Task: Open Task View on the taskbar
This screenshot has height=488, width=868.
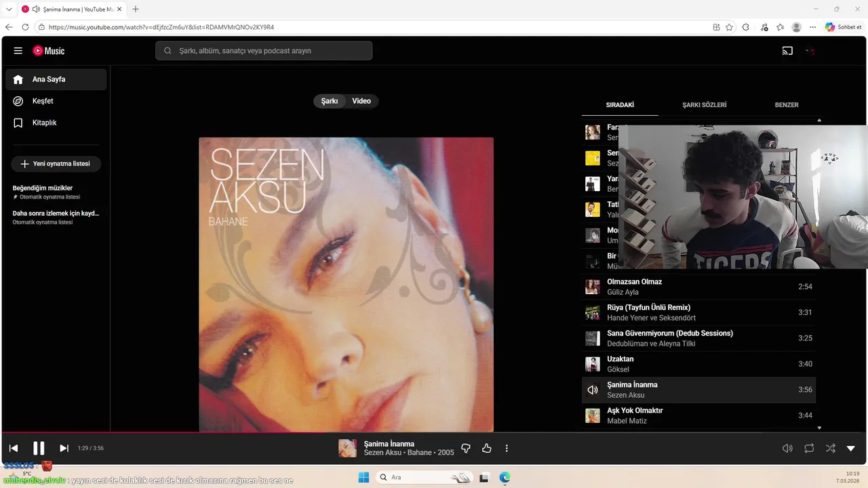Action: 484,477
